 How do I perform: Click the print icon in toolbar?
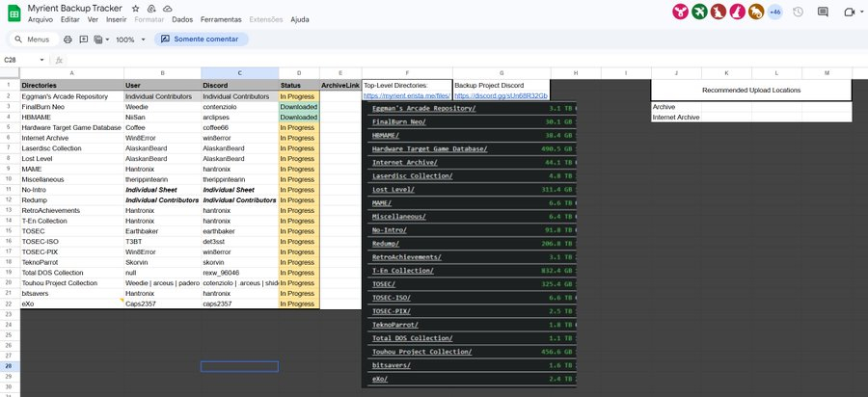tap(68, 40)
